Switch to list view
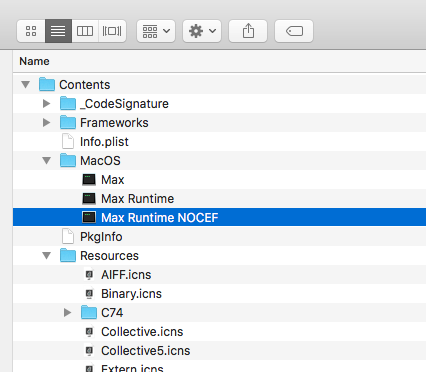This screenshot has width=426, height=372. (x=58, y=31)
